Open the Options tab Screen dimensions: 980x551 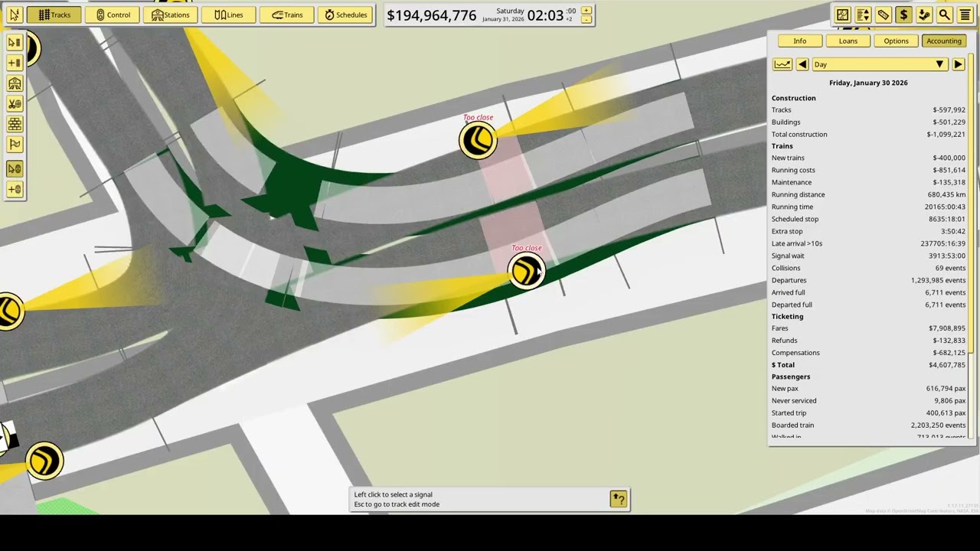click(896, 41)
